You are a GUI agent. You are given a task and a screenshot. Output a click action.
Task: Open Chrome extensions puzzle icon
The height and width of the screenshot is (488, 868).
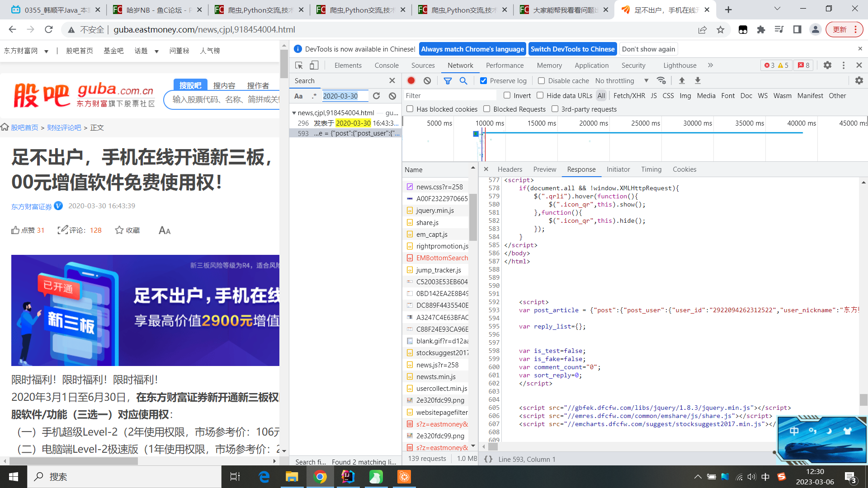tap(761, 29)
